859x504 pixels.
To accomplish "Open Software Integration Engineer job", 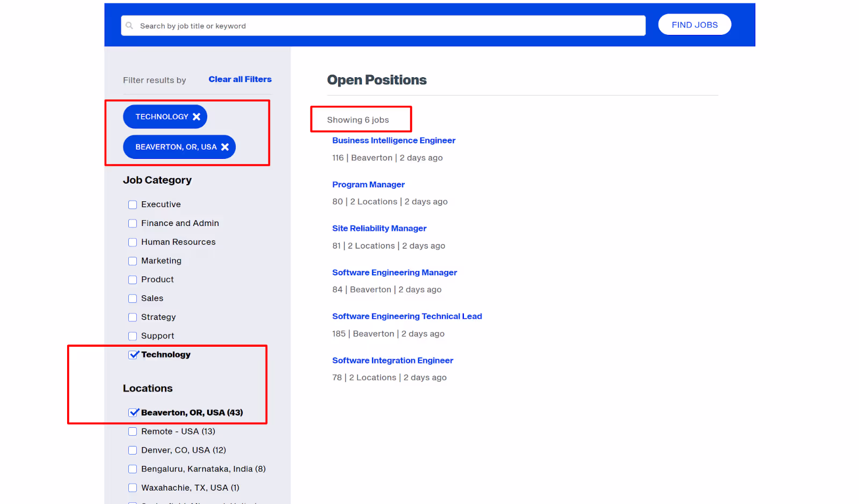I will [x=392, y=360].
